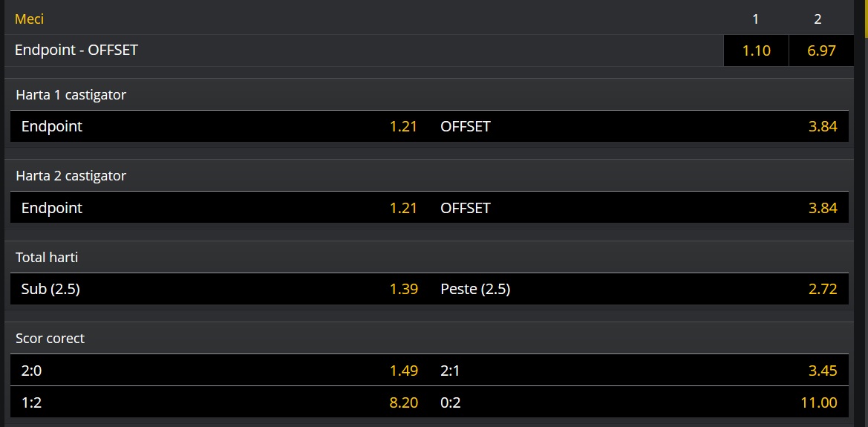Choose Endpoint as Harta 2 winner
This screenshot has height=427, width=868.
point(219,208)
